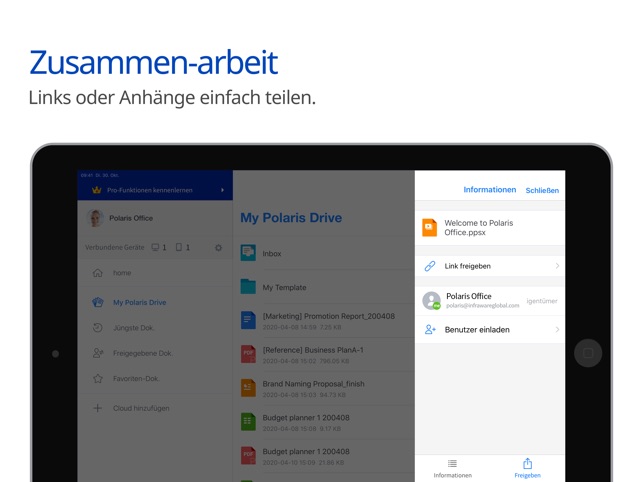Viewport: 643px width, 482px height.
Task: Click the My Template folder icon
Action: [x=248, y=286]
